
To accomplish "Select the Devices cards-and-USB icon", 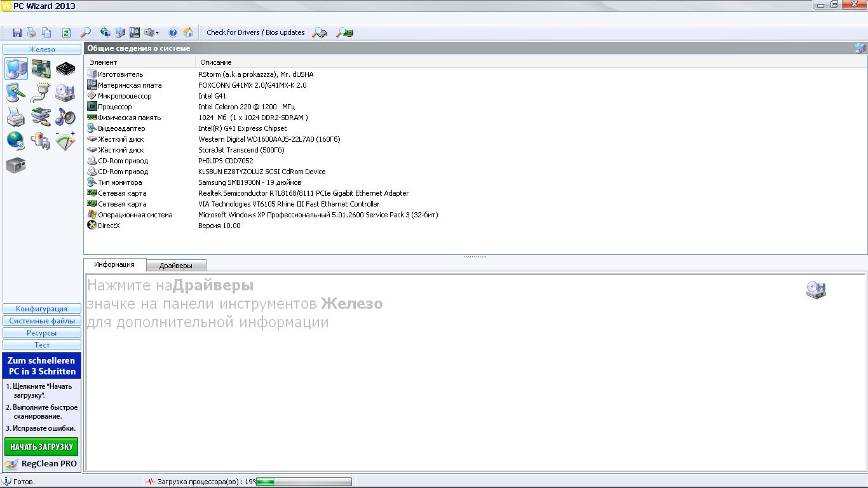I will tap(41, 117).
